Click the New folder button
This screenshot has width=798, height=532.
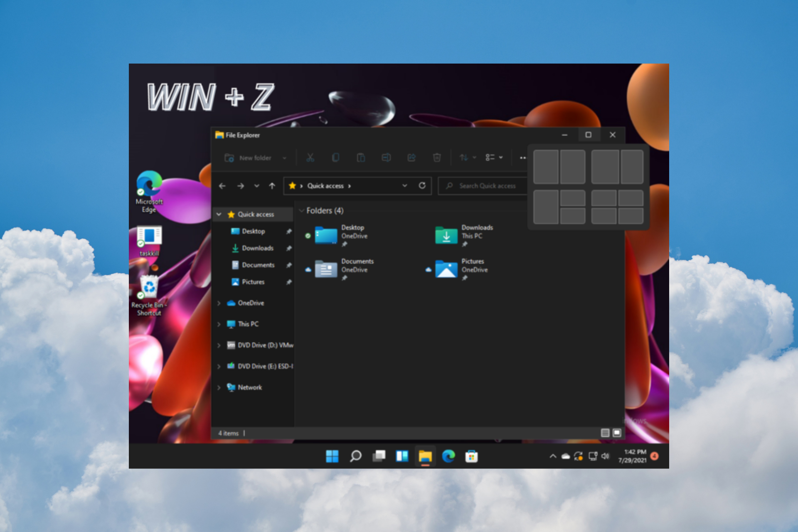[248, 158]
